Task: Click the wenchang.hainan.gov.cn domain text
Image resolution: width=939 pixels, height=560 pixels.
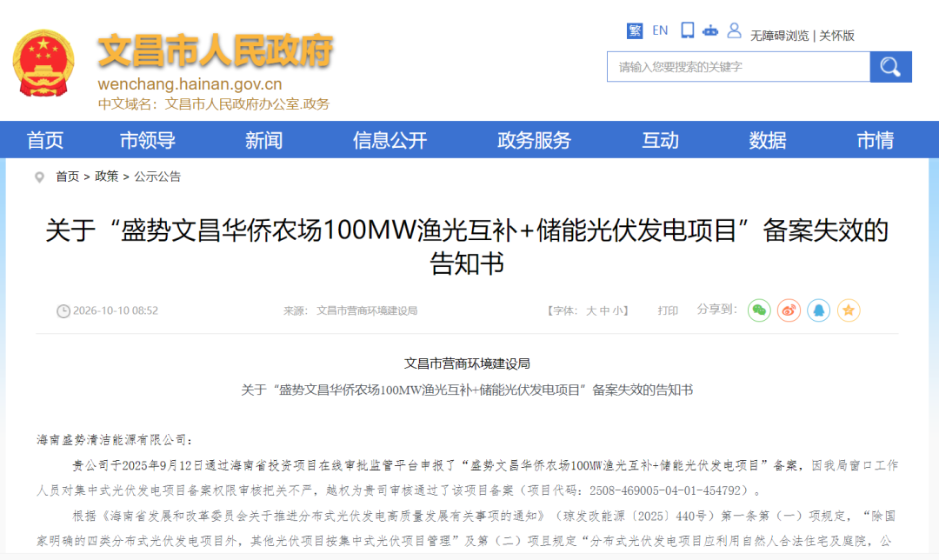Action: click(x=190, y=83)
